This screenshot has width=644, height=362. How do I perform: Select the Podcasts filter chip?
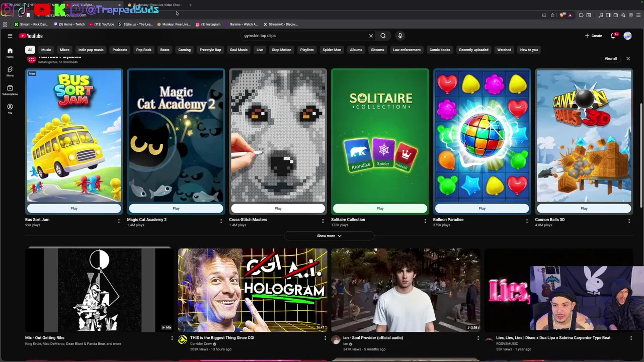pyautogui.click(x=120, y=50)
